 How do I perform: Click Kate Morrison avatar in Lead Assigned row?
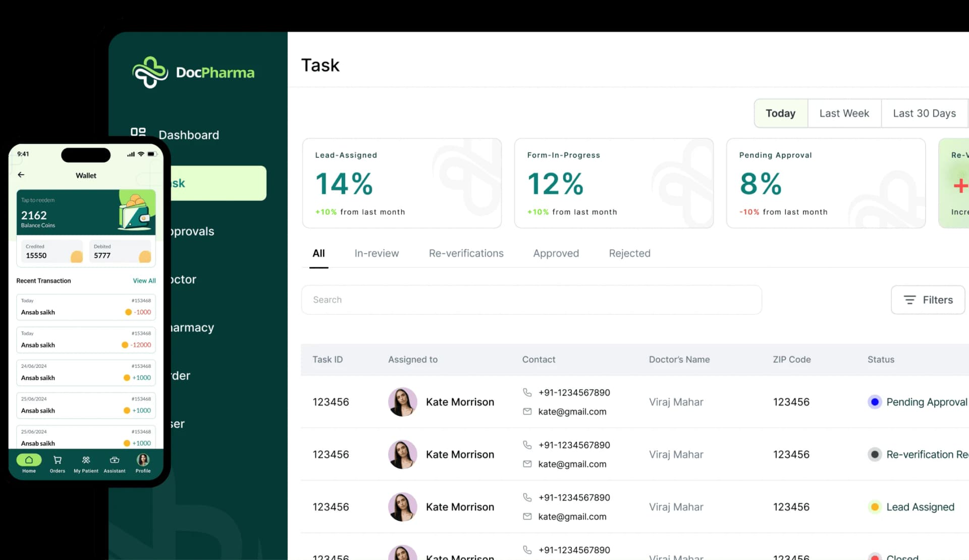tap(402, 507)
